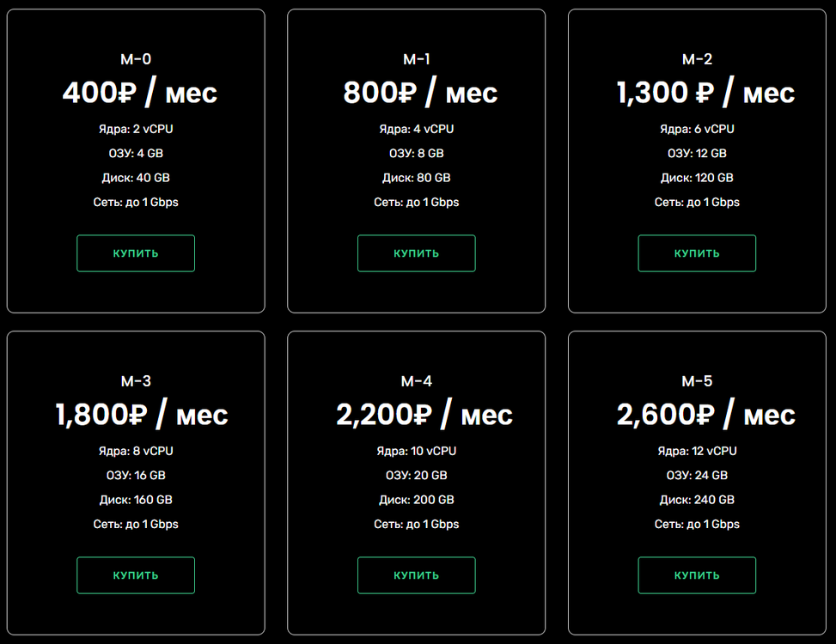Select the M-1 plan title
836x644 pixels.
(x=417, y=59)
